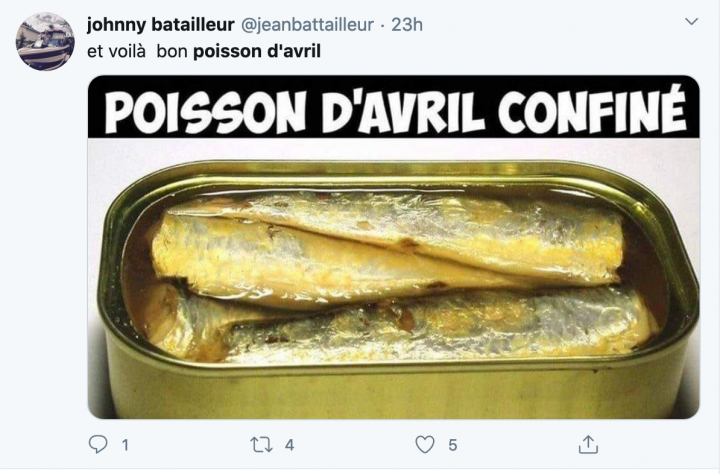Open the tweet via the 23h timestamp
The height and width of the screenshot is (474, 720).
(407, 25)
